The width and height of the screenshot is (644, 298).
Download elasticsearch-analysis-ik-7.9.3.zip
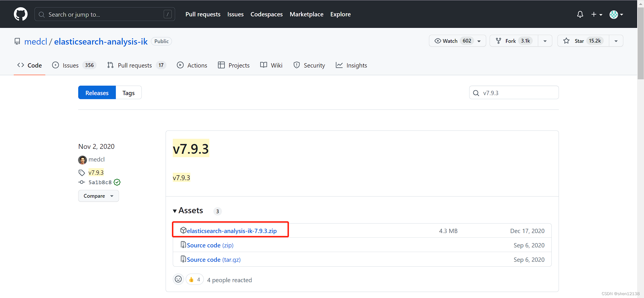(x=232, y=231)
